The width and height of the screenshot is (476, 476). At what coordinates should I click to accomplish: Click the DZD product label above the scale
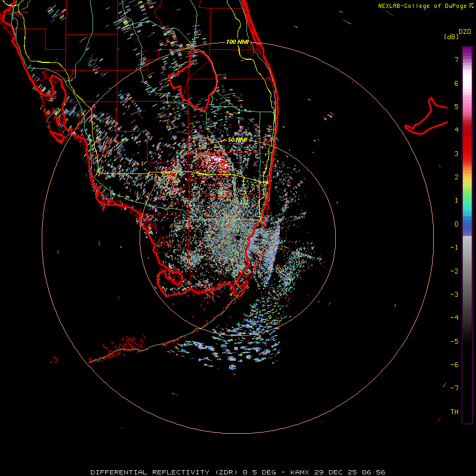click(464, 32)
